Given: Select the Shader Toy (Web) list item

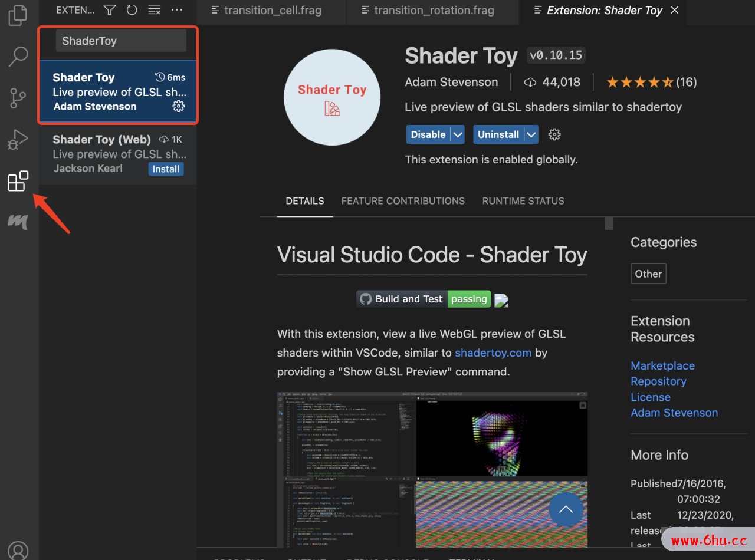Looking at the screenshot, I should (118, 154).
